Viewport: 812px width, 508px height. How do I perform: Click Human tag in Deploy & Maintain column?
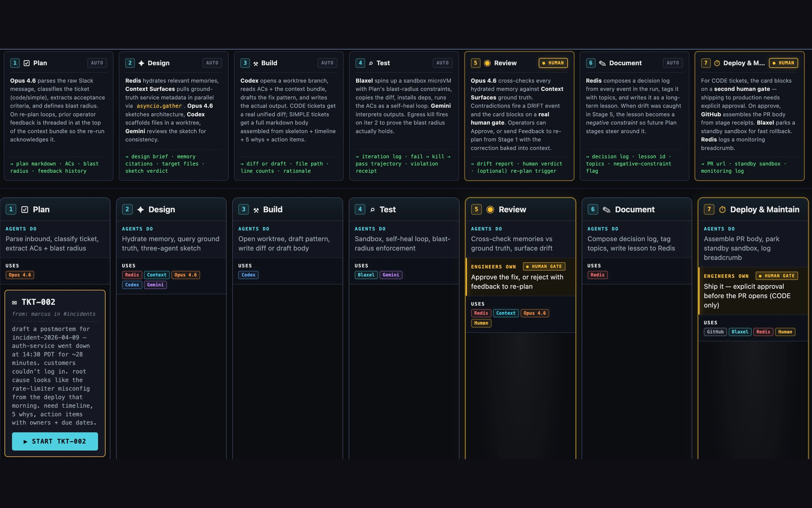pos(785,332)
